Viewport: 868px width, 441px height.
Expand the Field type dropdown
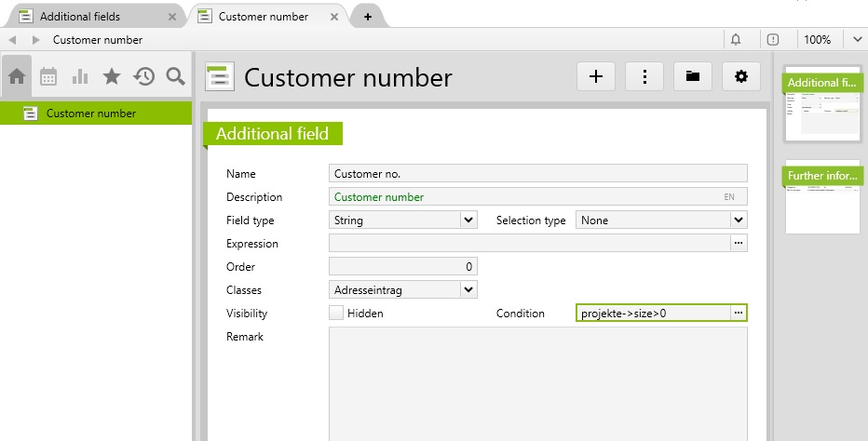tap(468, 220)
